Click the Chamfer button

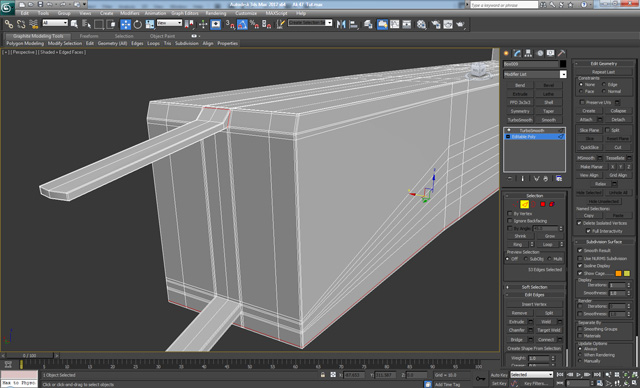pos(516,330)
